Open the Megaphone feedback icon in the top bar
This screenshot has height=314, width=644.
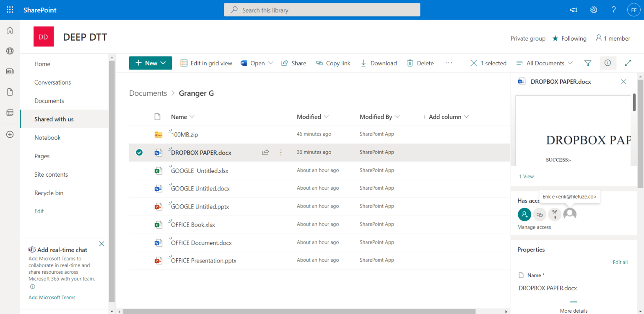click(573, 10)
